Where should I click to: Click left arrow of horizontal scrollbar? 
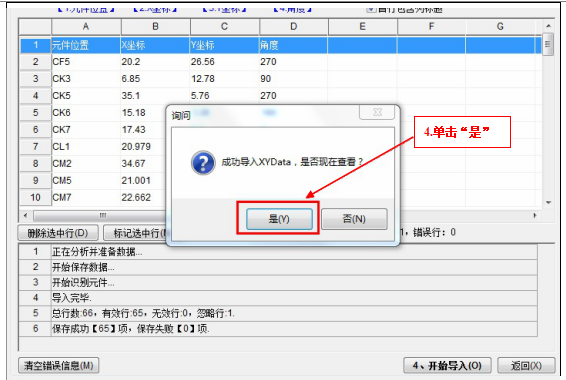25,216
